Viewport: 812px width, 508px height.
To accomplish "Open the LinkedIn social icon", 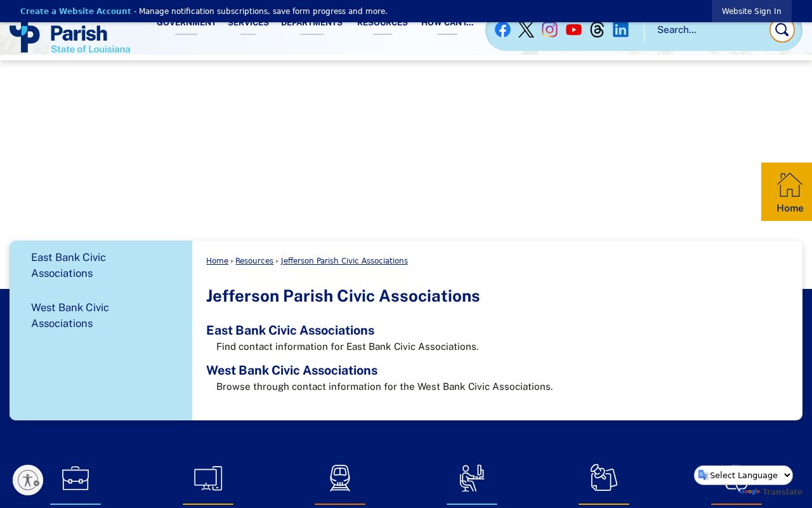I will pyautogui.click(x=620, y=30).
